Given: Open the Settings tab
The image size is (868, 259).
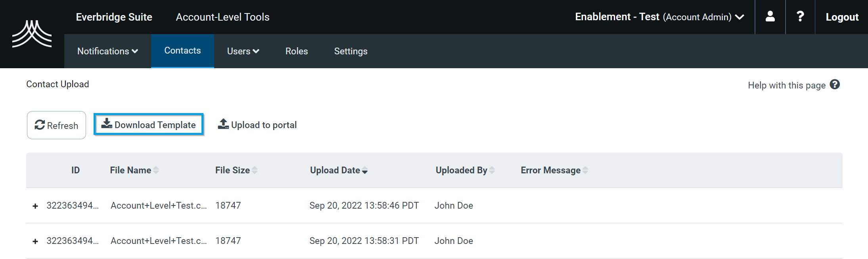Looking at the screenshot, I should [x=351, y=51].
